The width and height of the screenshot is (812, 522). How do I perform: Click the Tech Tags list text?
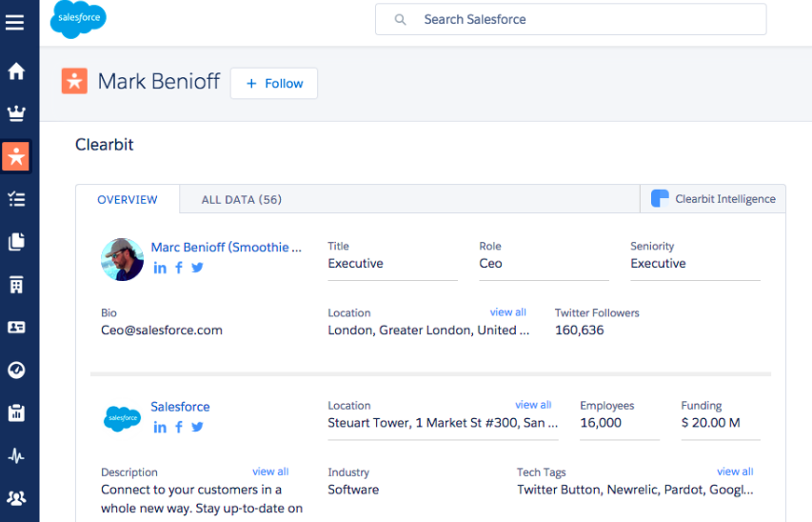click(x=635, y=490)
